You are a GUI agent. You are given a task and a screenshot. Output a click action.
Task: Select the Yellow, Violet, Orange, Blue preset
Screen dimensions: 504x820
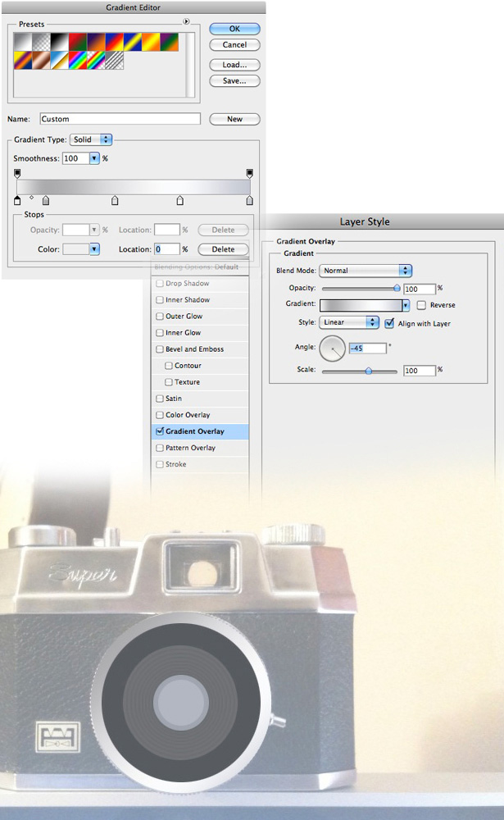(23, 60)
